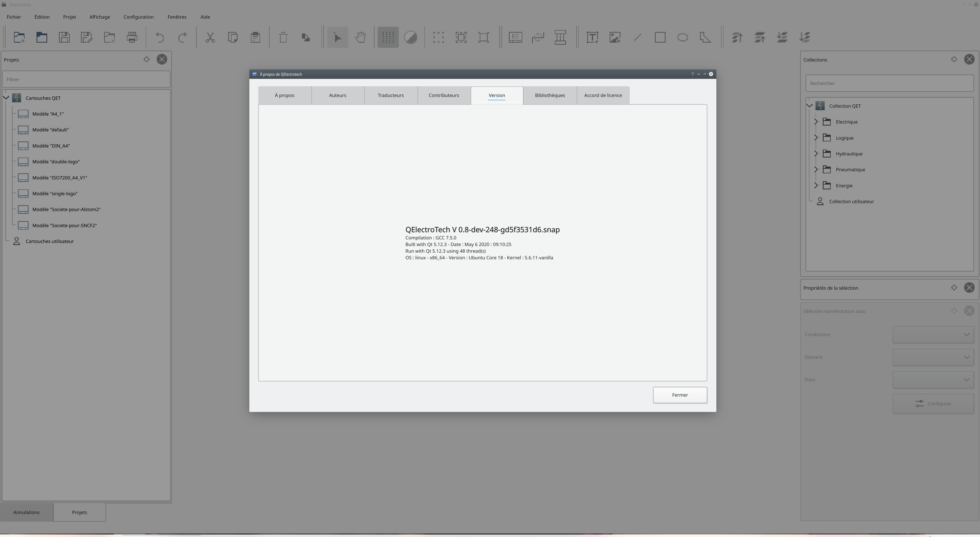980x537 pixels.
Task: Open an existing project file icon
Action: 42,37
